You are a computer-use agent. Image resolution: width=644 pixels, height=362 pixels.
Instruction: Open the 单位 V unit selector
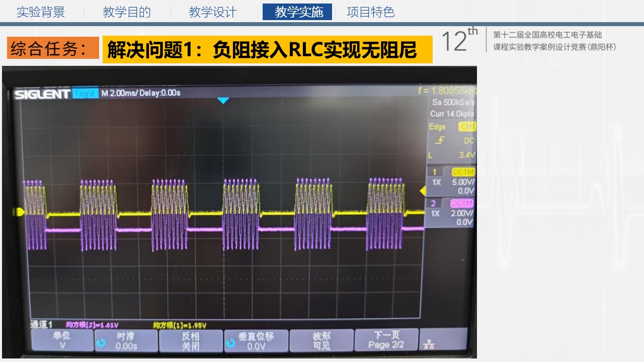pos(62,341)
